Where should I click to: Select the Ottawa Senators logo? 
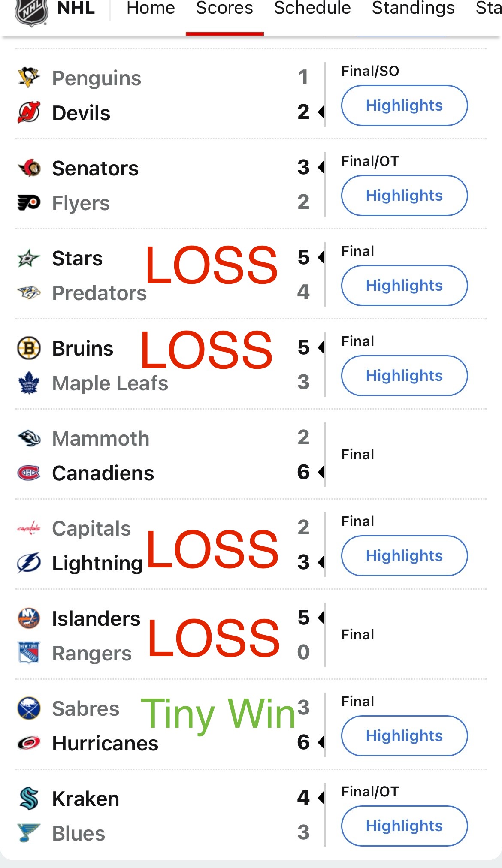pos(29,168)
